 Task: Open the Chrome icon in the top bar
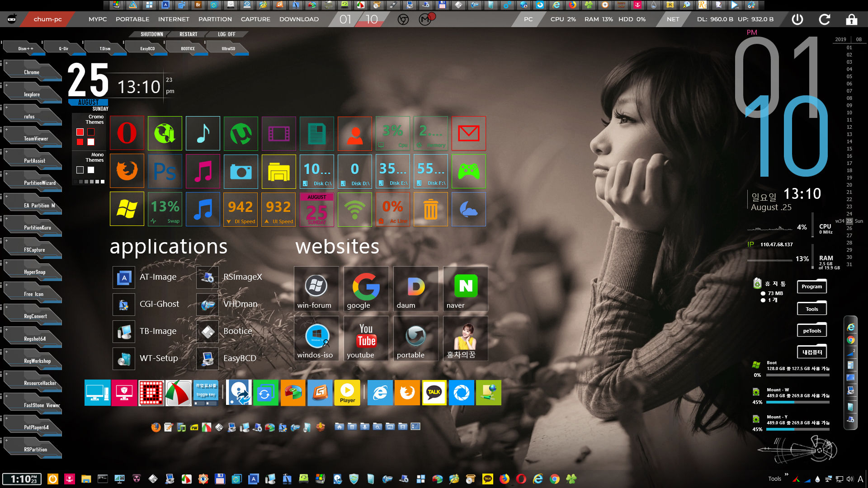point(403,19)
